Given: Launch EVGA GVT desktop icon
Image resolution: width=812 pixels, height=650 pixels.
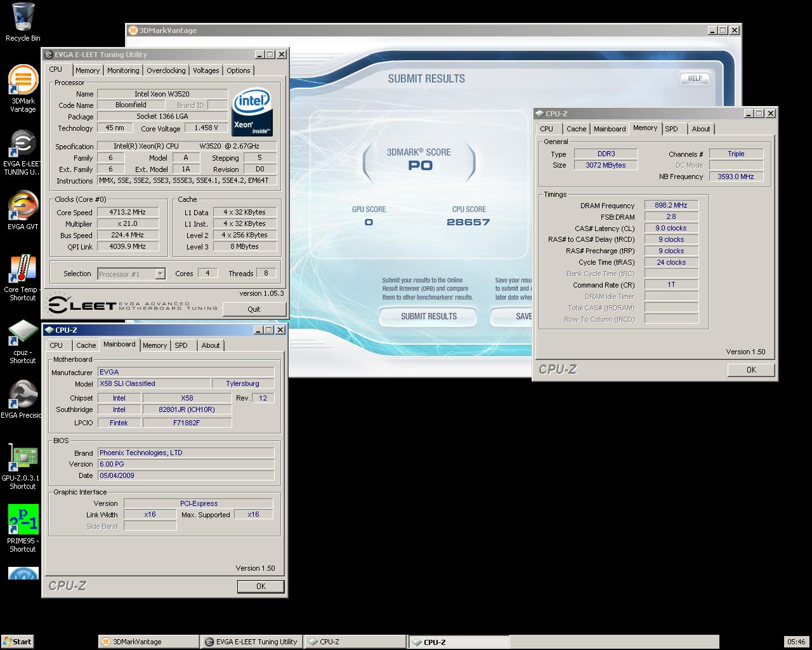Looking at the screenshot, I should point(23,211).
